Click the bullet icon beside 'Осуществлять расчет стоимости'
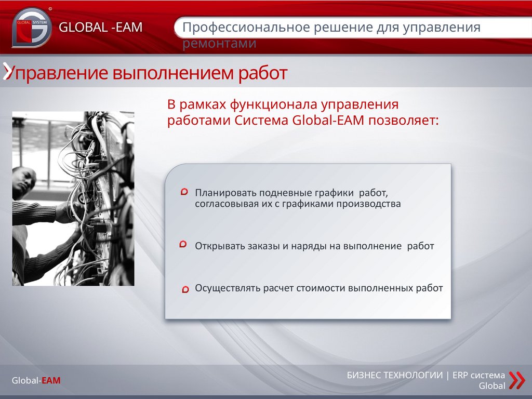This screenshot has width=532, height=399. (185, 289)
